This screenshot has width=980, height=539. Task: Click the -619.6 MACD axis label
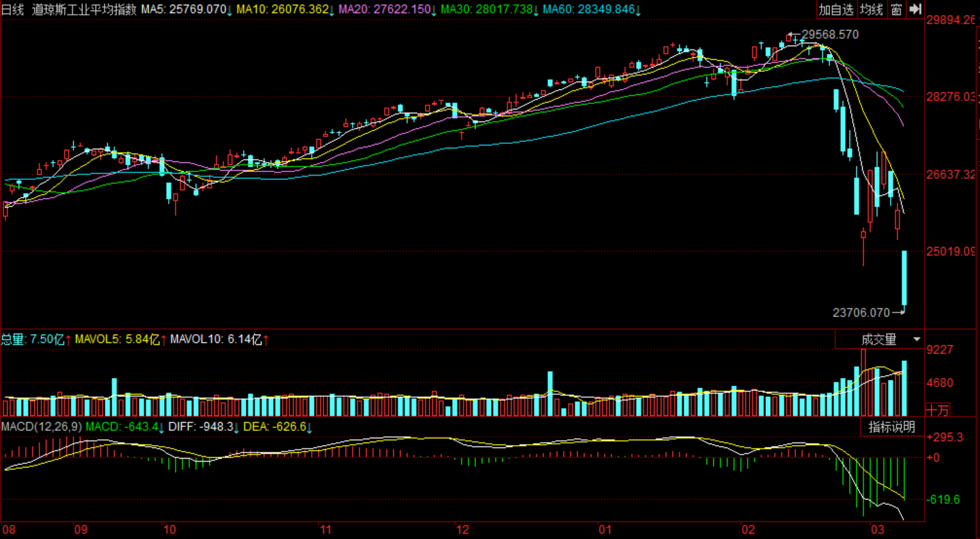[943, 499]
